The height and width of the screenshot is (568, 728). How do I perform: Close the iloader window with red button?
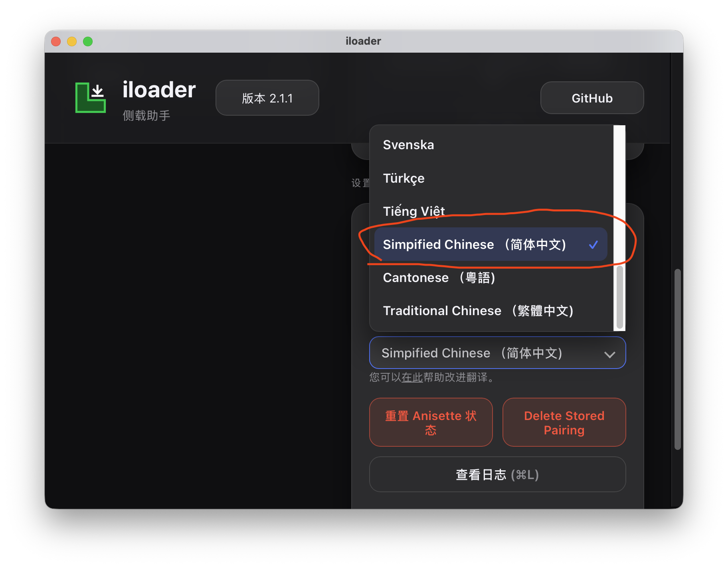pos(56,41)
